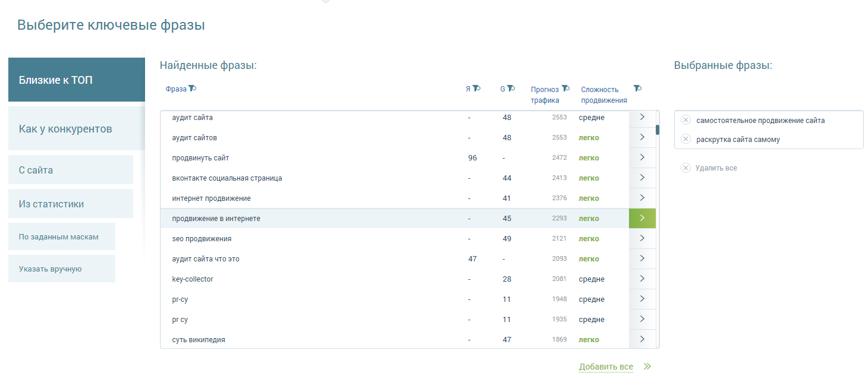Viewport: 868px width, 385px height.
Task: Remove phrase самостоятельное продвижение сайта
Action: pos(685,120)
